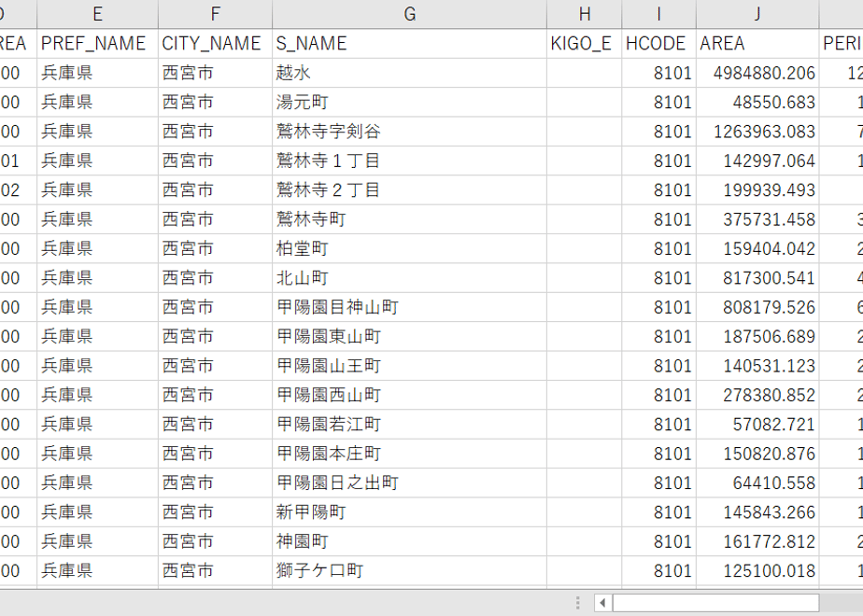The height and width of the screenshot is (616, 863).
Task: Click the area value 199939.493
Action: tap(757, 189)
